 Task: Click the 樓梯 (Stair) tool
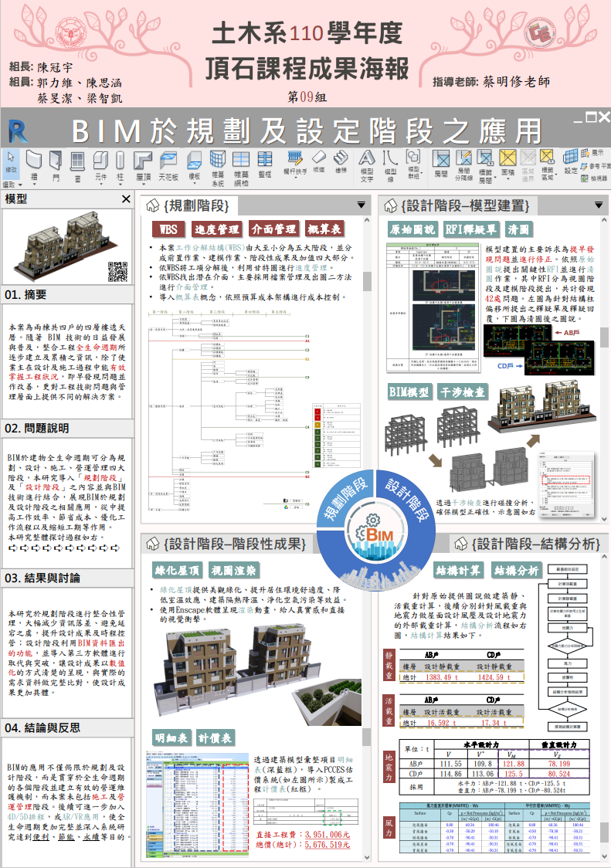[341, 161]
